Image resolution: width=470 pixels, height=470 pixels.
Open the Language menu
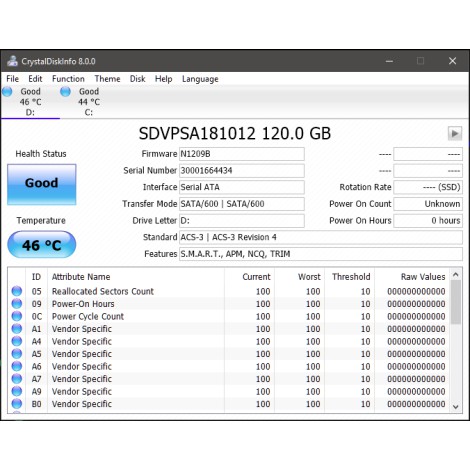[x=200, y=79]
